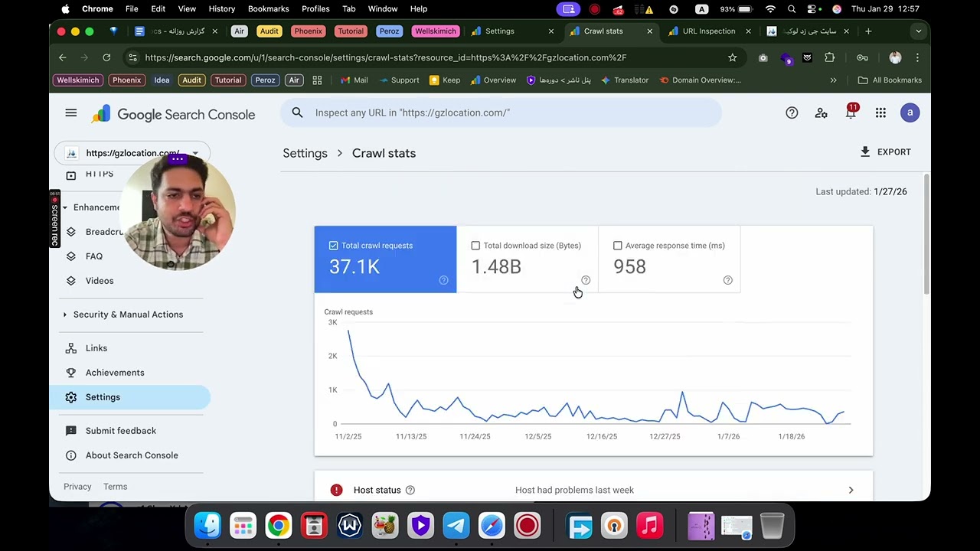Click the FAQ icon in the sidebar
This screenshot has width=980, height=551.
click(71, 256)
